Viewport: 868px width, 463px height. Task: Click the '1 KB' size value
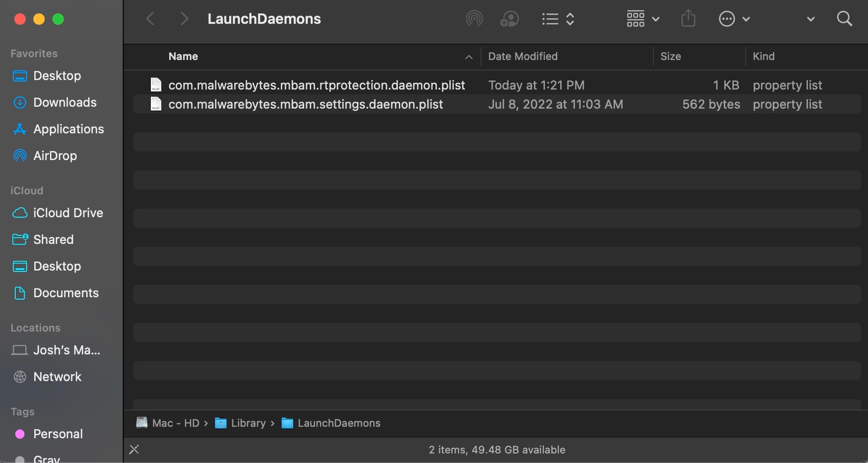point(726,85)
